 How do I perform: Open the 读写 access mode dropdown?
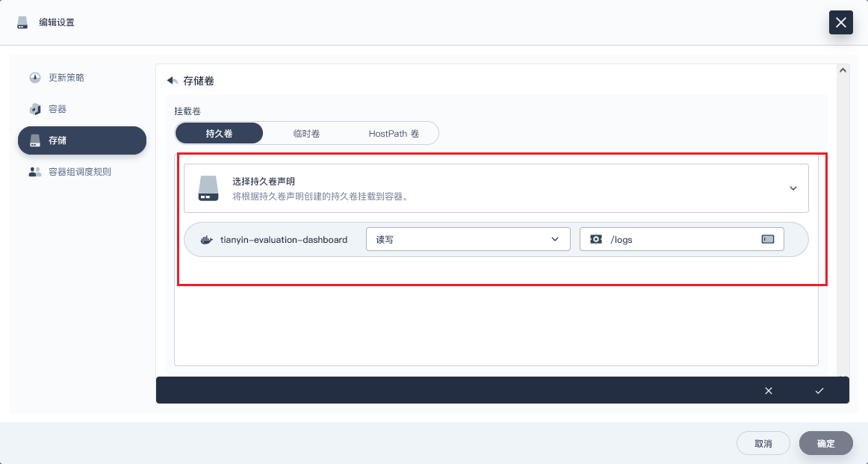468,239
